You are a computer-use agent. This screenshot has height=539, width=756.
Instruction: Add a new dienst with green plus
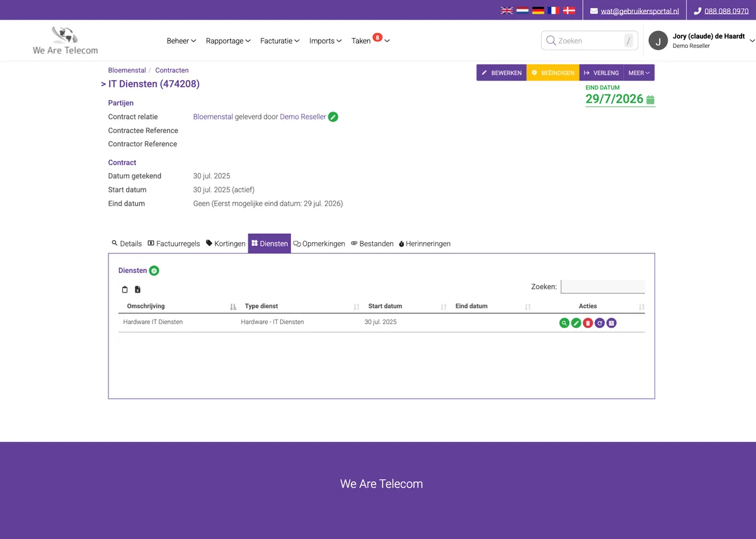click(x=154, y=270)
